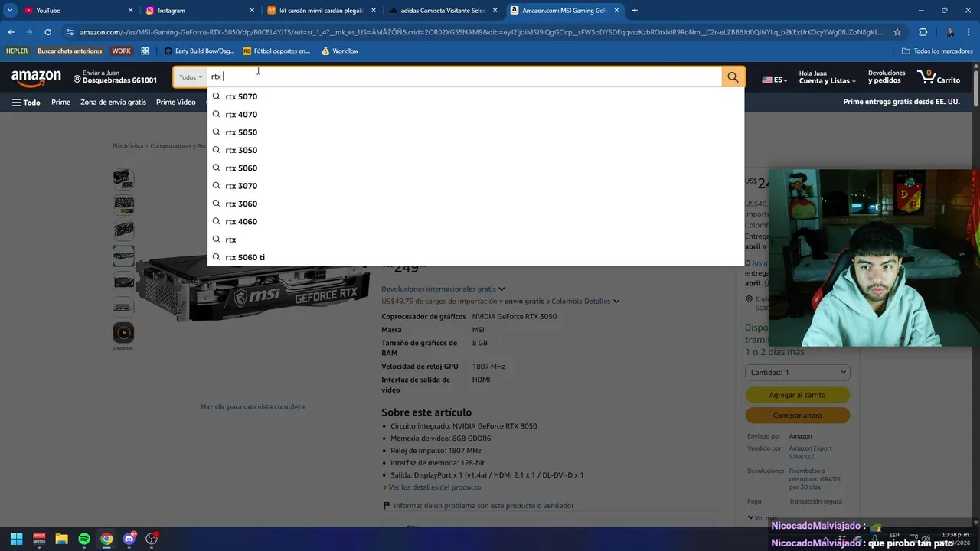Open the Amazon logo home link

click(x=36, y=77)
